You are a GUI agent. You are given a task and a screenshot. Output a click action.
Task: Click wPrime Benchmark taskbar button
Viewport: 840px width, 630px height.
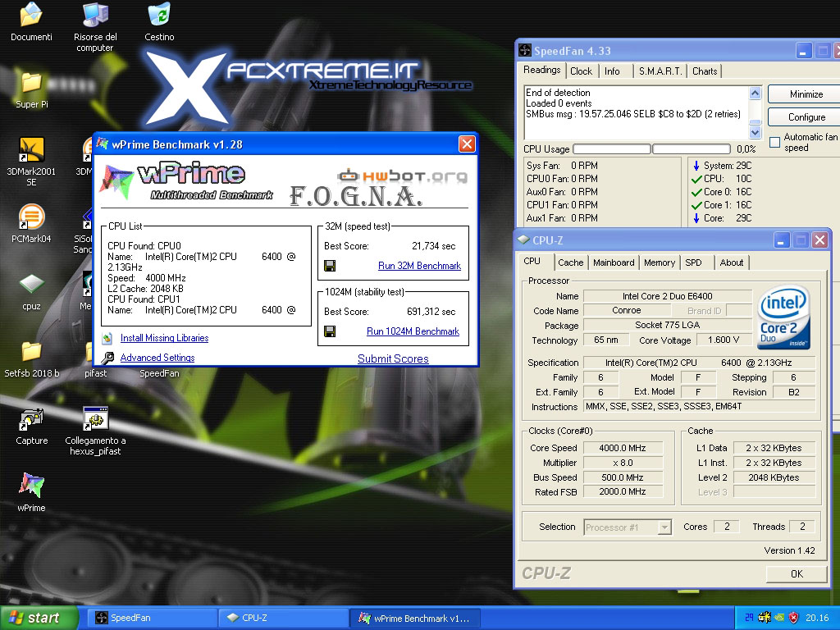[414, 618]
